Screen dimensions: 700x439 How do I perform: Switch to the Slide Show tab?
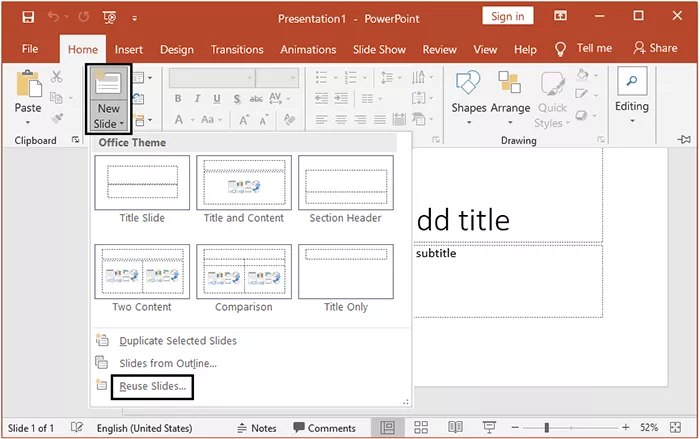pos(379,49)
